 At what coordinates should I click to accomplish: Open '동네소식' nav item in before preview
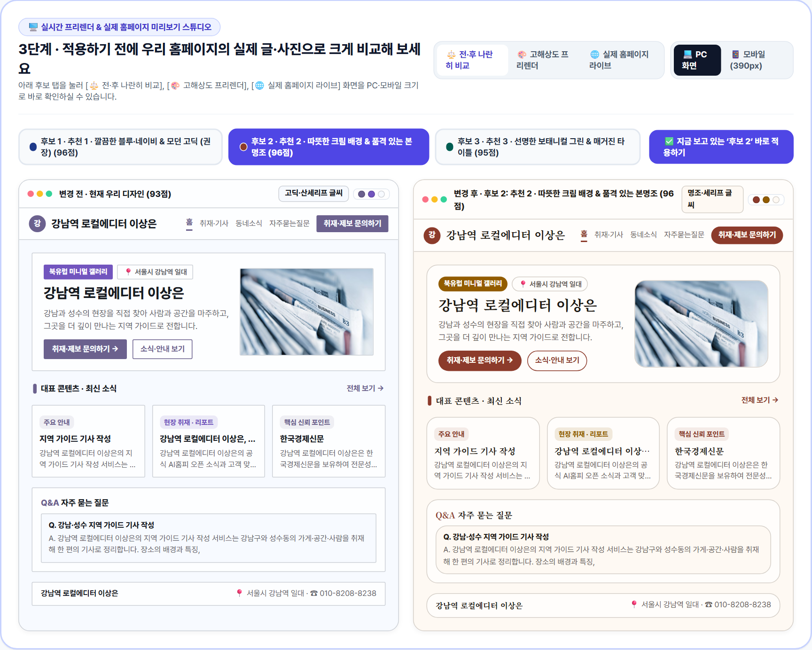click(x=249, y=224)
